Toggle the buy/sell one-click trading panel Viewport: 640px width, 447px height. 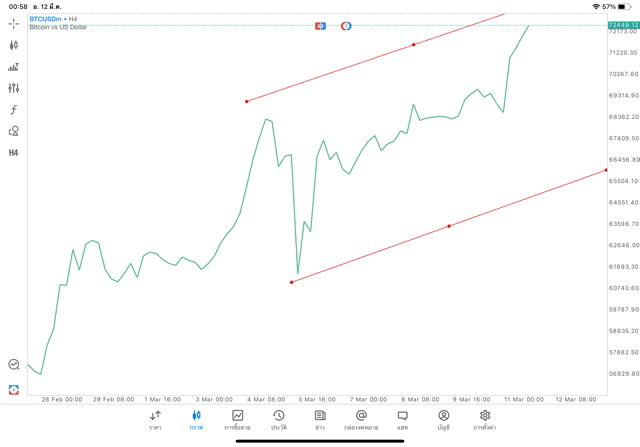(321, 26)
